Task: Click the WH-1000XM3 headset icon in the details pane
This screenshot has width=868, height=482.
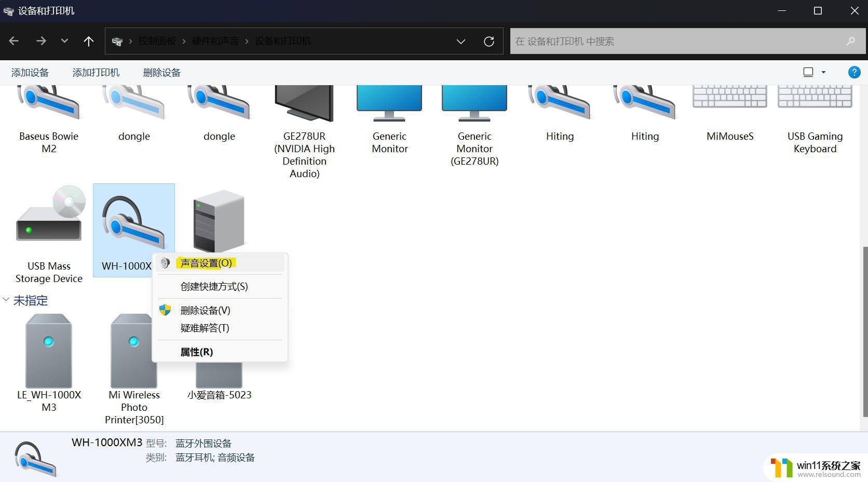Action: (35, 458)
